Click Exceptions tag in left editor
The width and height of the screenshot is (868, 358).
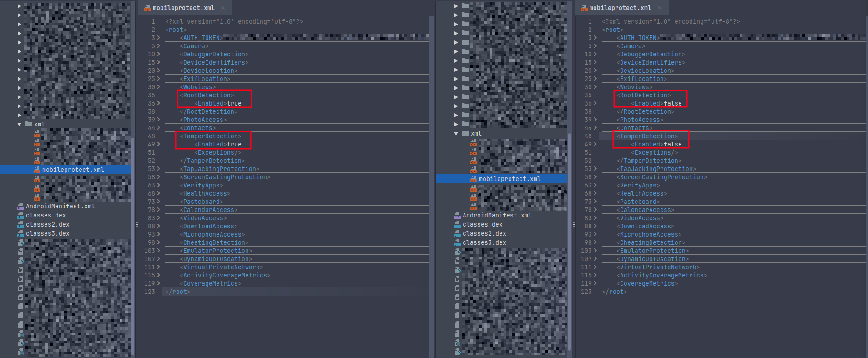click(x=218, y=152)
